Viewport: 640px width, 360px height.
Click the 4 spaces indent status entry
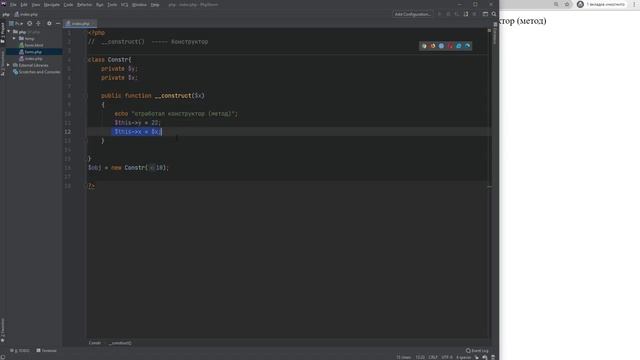[x=463, y=357]
